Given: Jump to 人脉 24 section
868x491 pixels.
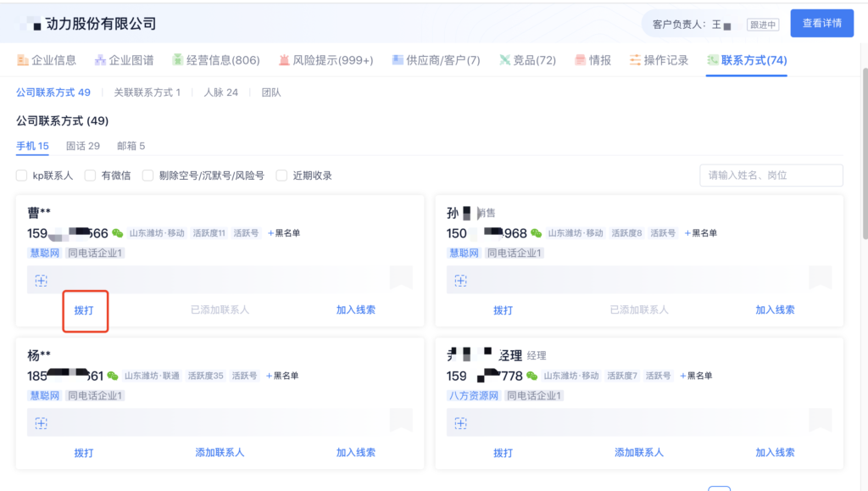Looking at the screenshot, I should pos(220,92).
